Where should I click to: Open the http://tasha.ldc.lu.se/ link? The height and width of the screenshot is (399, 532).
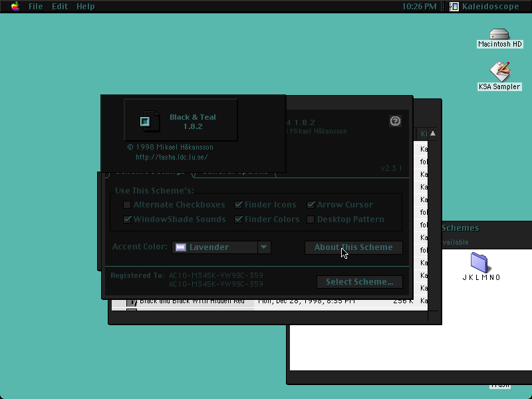(172, 157)
